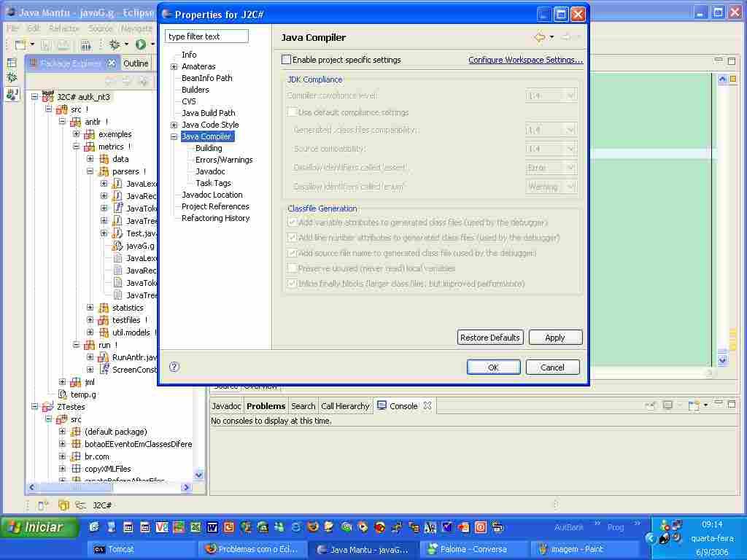Click the help question mark icon
Viewport: 747px width, 560px height.
coord(174,367)
